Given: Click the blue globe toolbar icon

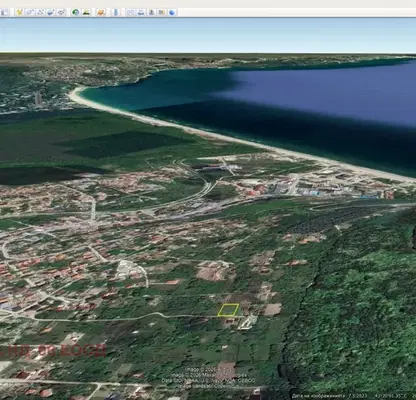Looking at the screenshot, I should pos(172,12).
